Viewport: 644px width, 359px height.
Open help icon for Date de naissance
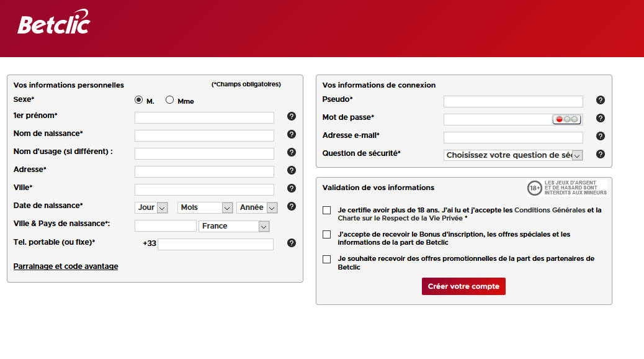[x=291, y=206]
